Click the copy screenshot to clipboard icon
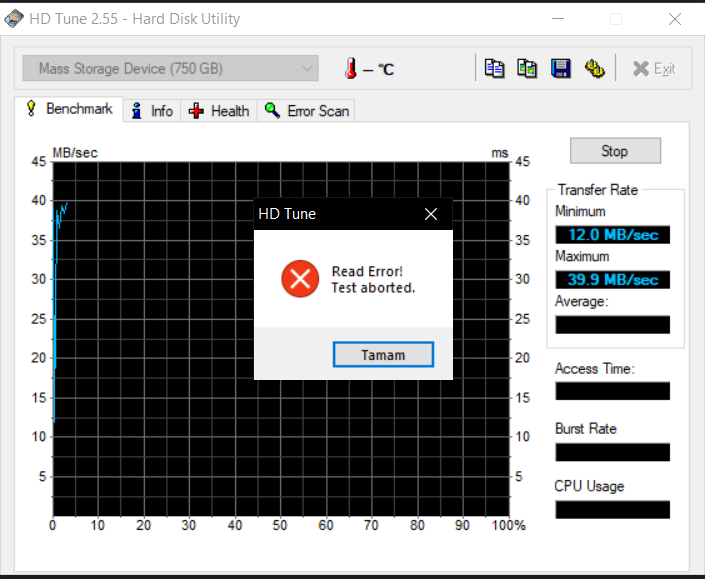Viewport: 705px width, 579px height. pyautogui.click(x=527, y=69)
